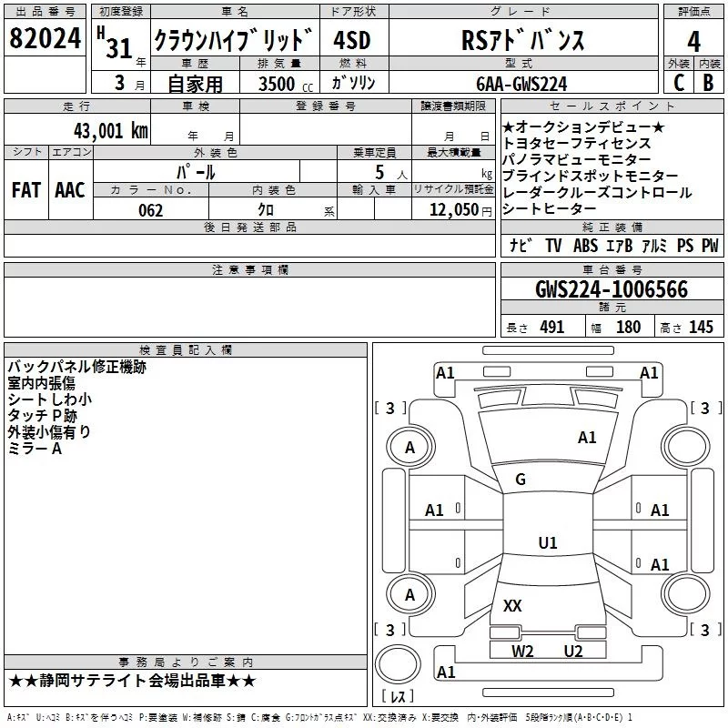Click the exterior grade C

(678, 83)
